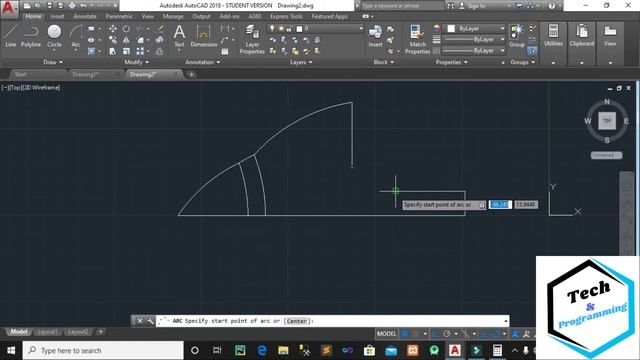Click the Rotate tool icon
The image size is (640, 360).
(126, 29)
